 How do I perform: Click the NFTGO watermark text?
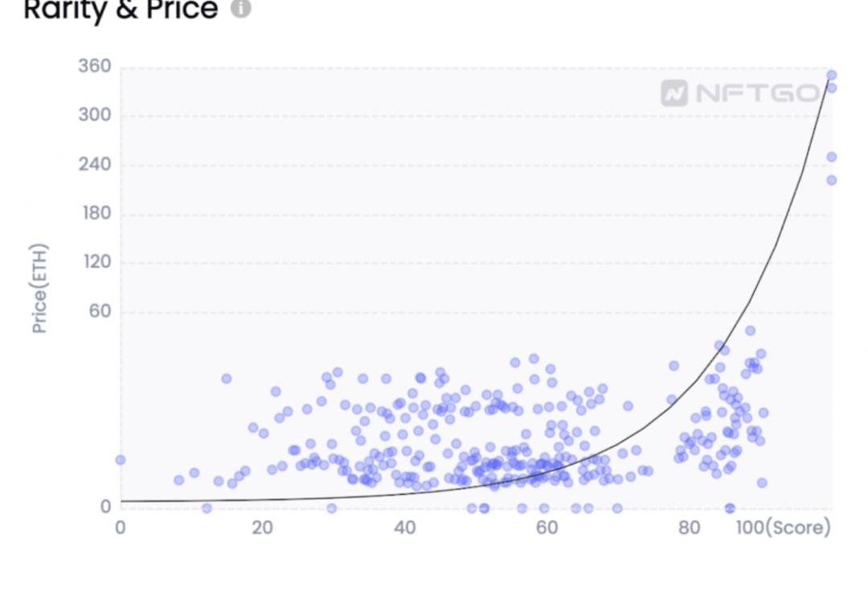pos(757,93)
